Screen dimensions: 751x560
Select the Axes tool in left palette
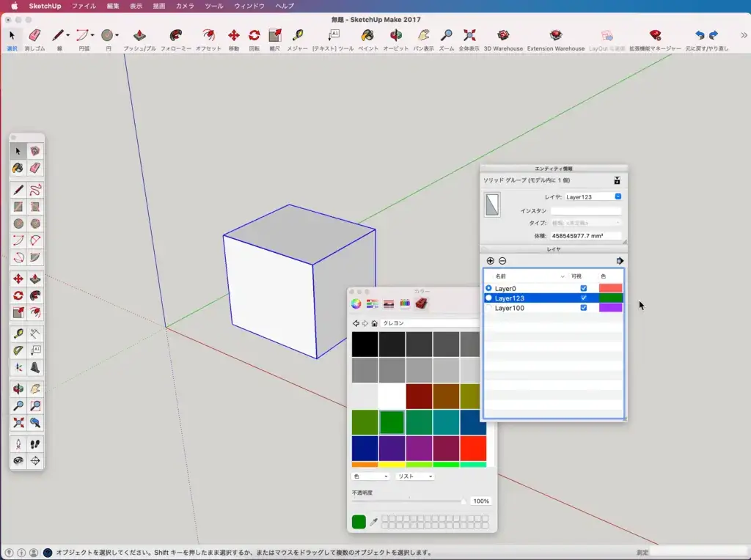(x=18, y=367)
